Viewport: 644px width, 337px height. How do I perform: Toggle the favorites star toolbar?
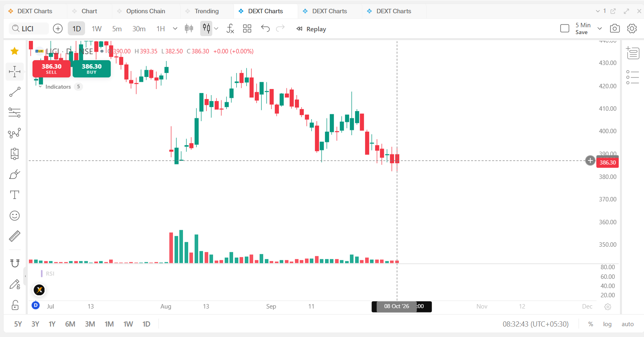point(15,51)
